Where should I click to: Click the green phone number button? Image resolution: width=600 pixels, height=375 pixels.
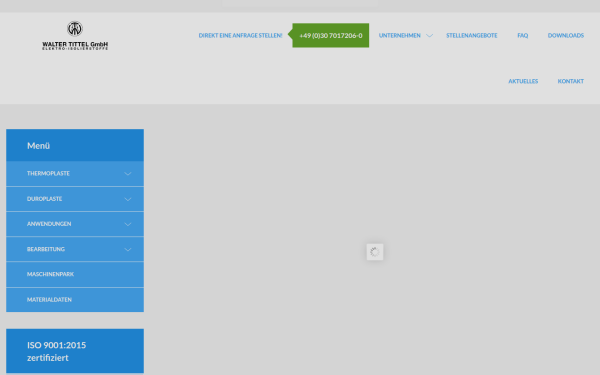(331, 36)
